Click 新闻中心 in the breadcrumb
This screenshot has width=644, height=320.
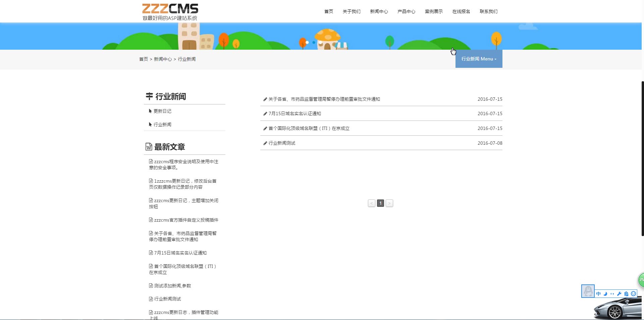click(x=163, y=59)
